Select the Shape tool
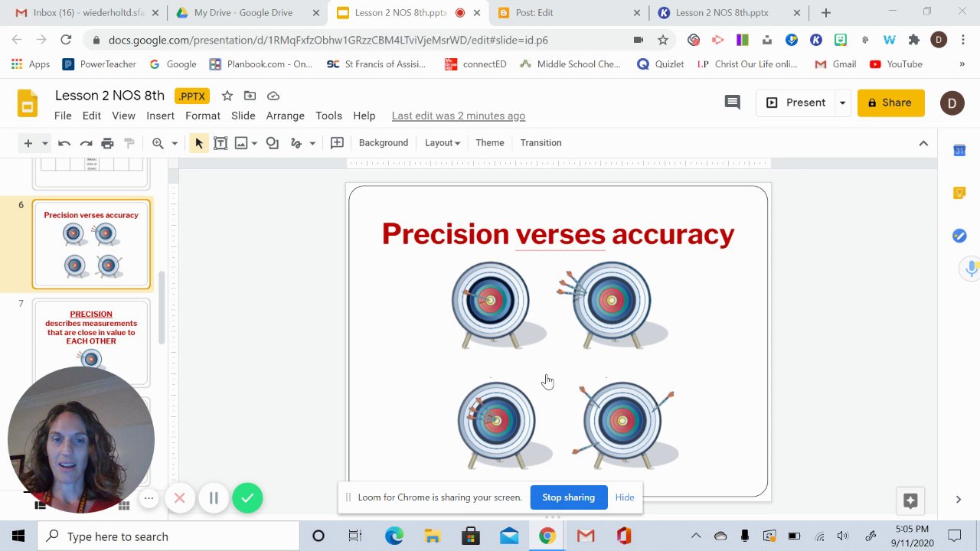 [272, 143]
